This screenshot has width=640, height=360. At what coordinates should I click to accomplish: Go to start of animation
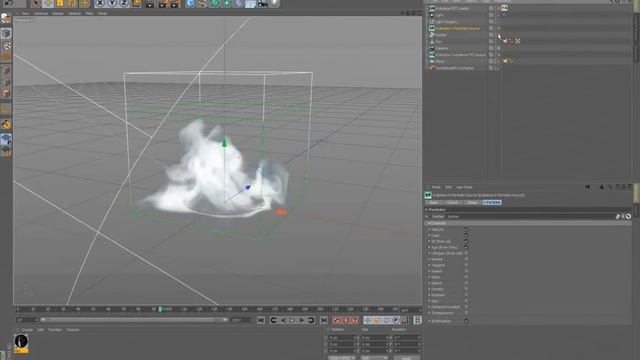[261, 320]
